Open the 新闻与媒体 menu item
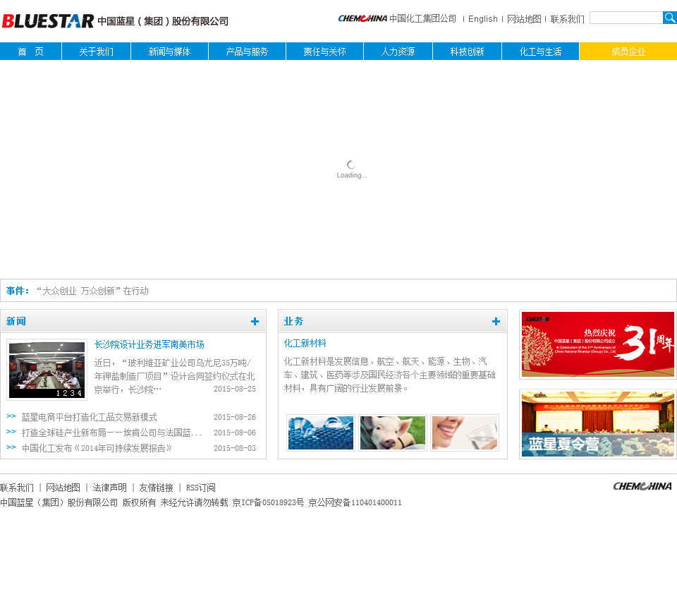Image resolution: width=677 pixels, height=616 pixels. click(170, 52)
